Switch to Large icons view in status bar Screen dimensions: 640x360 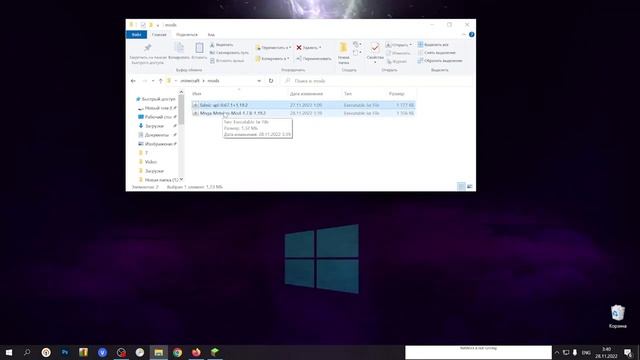[469, 187]
